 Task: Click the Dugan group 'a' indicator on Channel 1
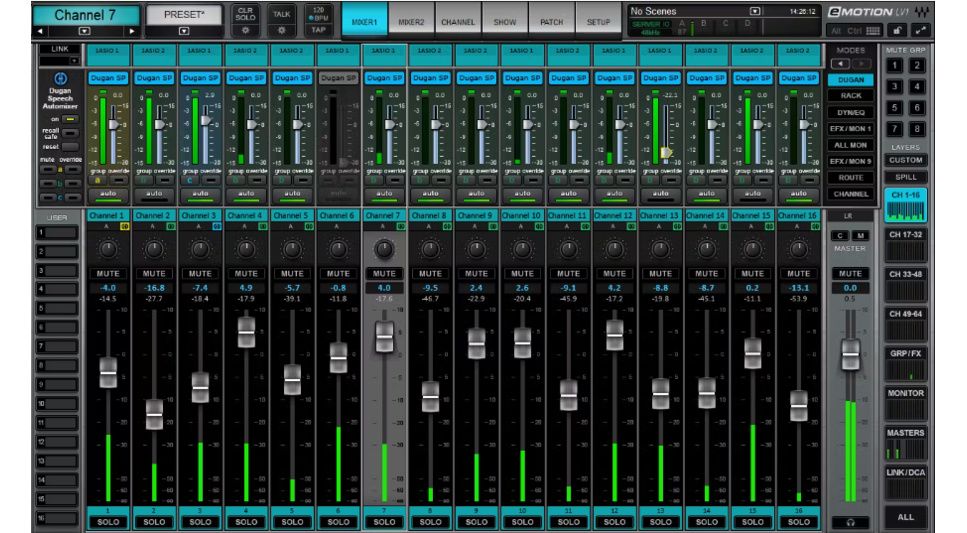pos(97,180)
